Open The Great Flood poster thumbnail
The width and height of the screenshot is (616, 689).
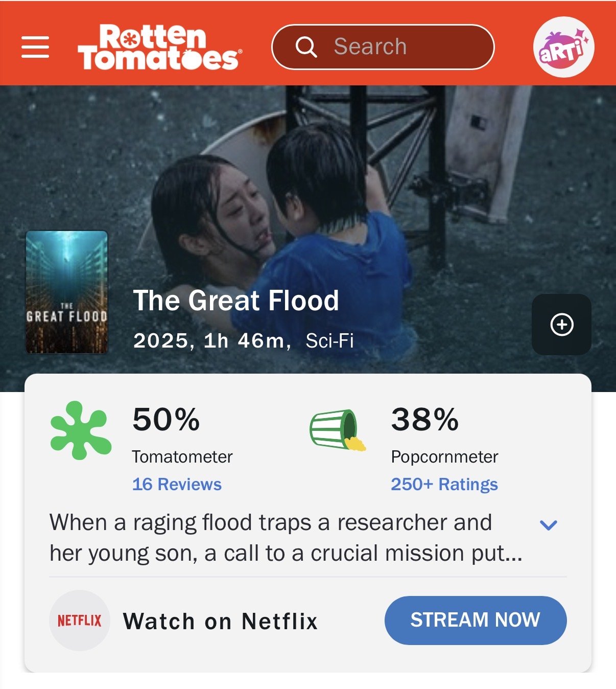(x=67, y=292)
